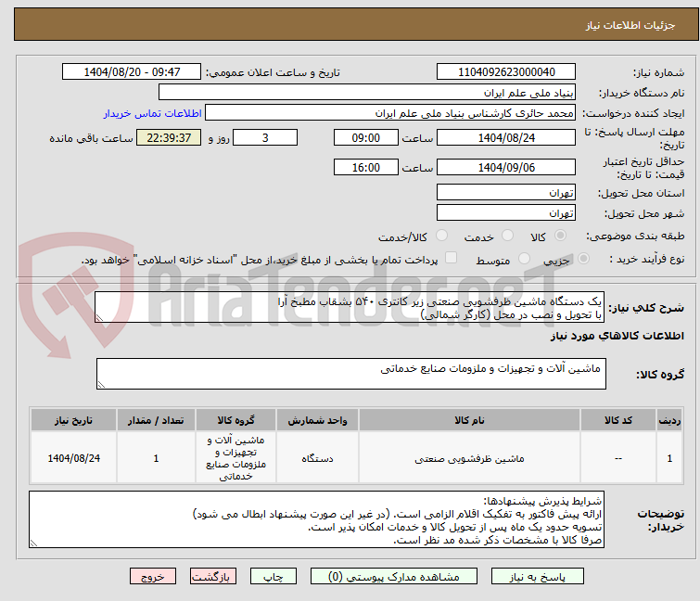
Task: Click the پاسخ به نیاز button
Action: [537, 577]
